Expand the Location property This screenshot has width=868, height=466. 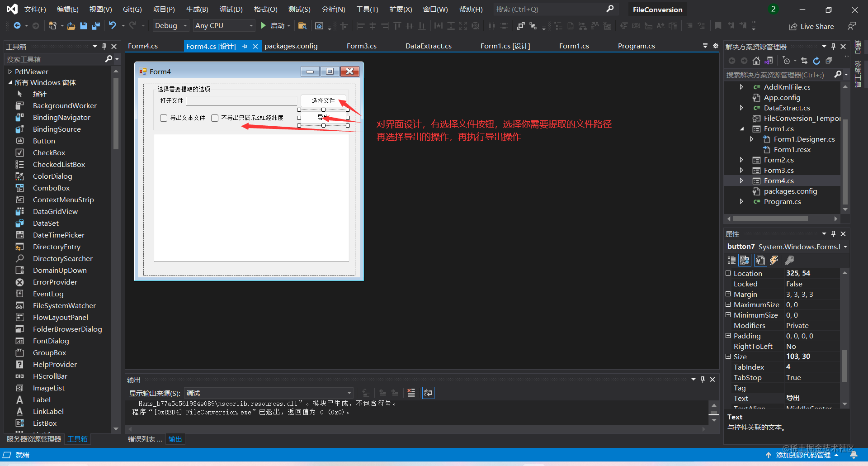click(728, 273)
